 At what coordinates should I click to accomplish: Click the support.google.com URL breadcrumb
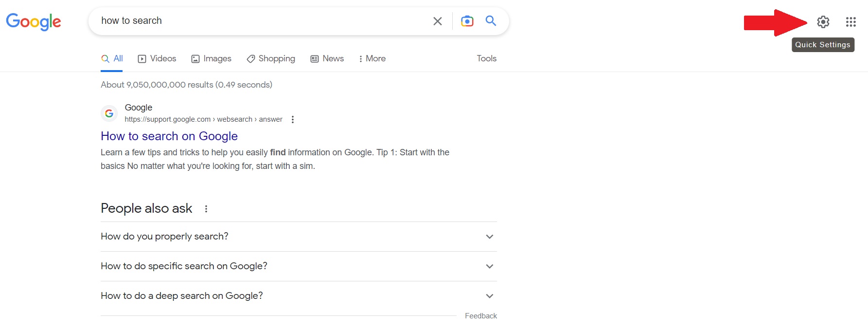point(203,119)
